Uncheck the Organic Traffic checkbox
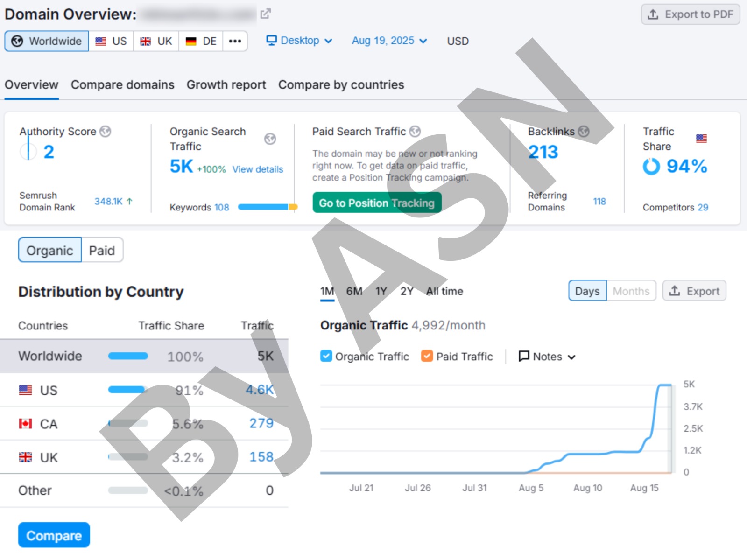 tap(326, 356)
